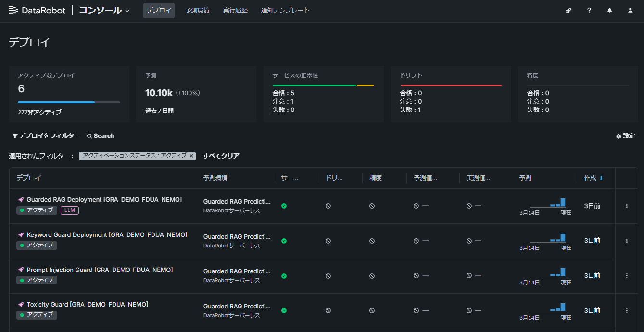The height and width of the screenshot is (332, 644).
Task: Click the 精度 summary card
Action: 578,94
